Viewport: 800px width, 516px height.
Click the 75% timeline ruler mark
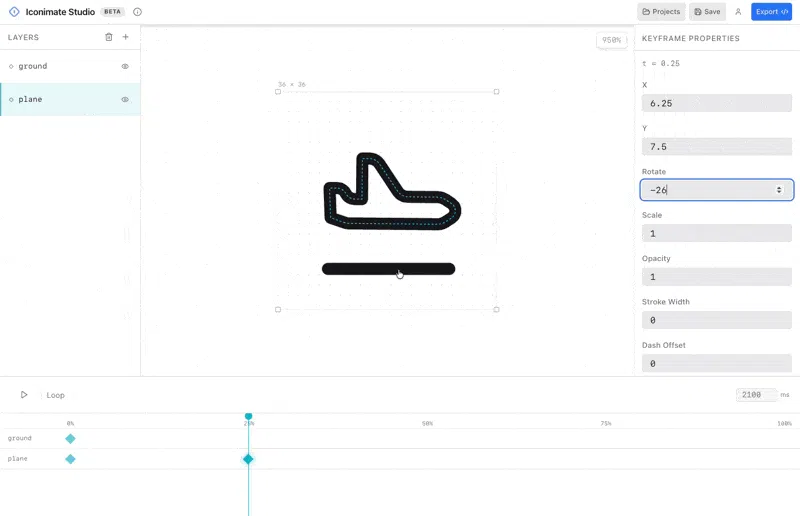click(606, 424)
